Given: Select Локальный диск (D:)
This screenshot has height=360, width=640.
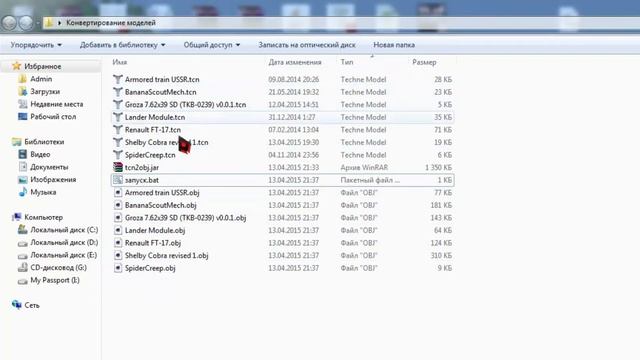Looking at the screenshot, I should (x=64, y=242).
